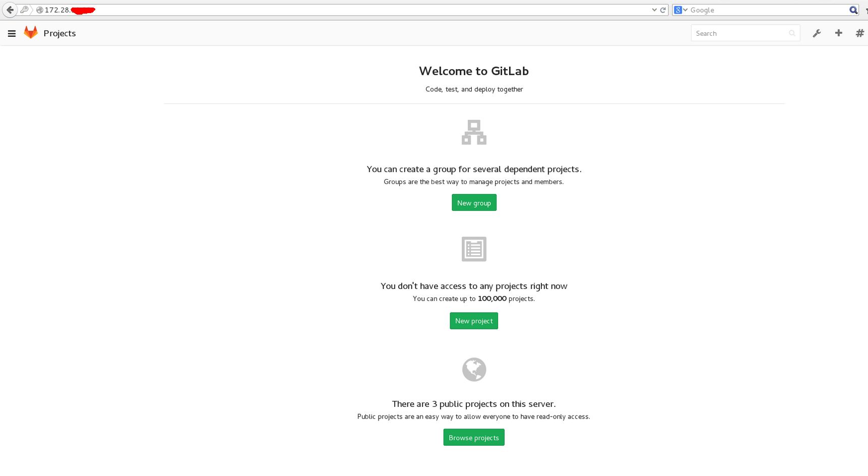Open the URL history dropdown arrow
The width and height of the screenshot is (868, 476).
coord(654,10)
